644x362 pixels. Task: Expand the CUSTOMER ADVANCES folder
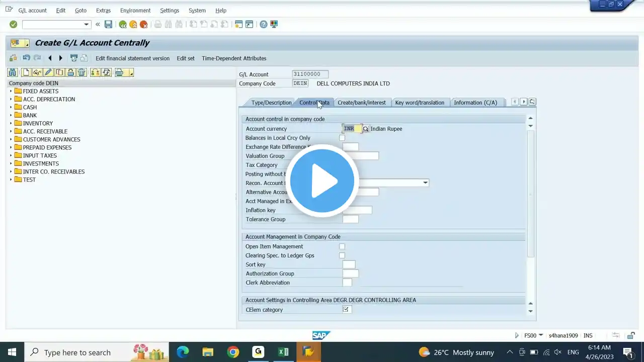[11, 139]
